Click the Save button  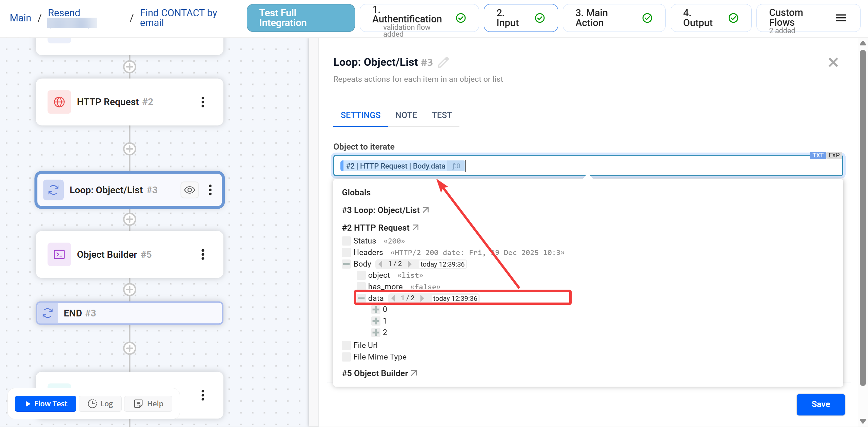821,404
